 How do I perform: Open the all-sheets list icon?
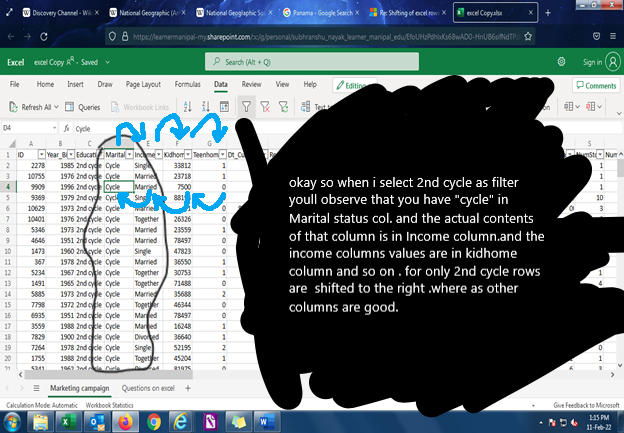[36, 388]
